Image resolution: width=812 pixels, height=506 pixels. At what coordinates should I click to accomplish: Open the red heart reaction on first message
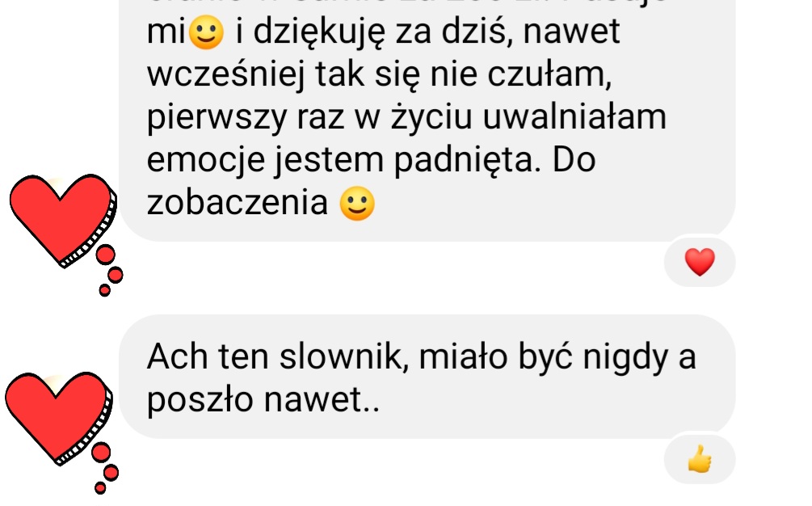point(700,262)
